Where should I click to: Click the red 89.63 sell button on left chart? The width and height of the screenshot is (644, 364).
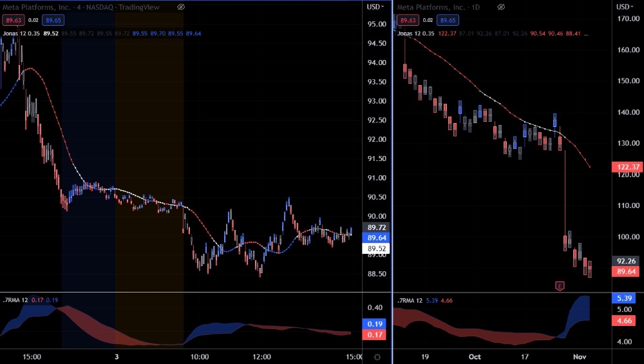[14, 20]
